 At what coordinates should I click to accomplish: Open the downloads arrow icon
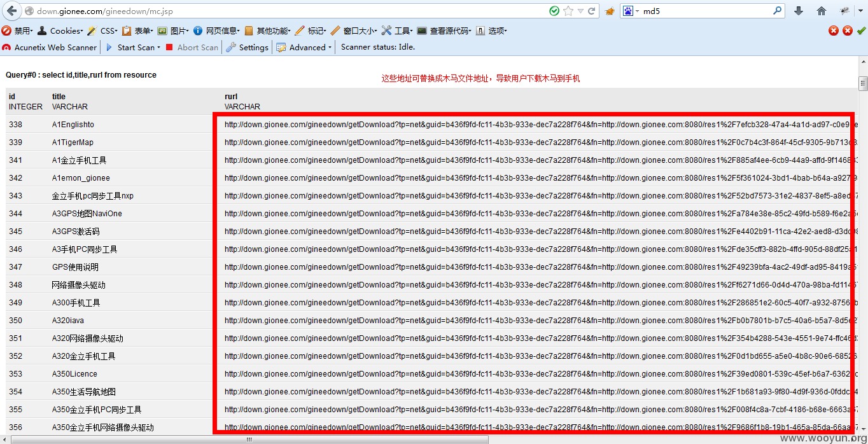[x=799, y=11]
